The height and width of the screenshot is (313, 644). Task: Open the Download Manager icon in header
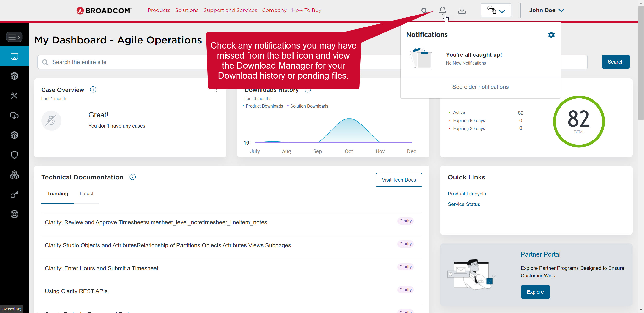coord(462,11)
